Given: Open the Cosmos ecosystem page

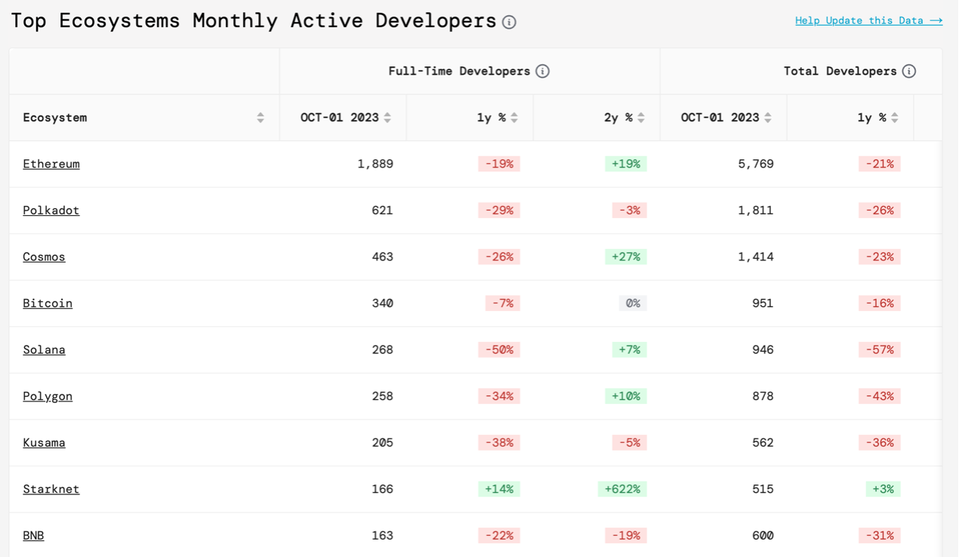Looking at the screenshot, I should 44,257.
